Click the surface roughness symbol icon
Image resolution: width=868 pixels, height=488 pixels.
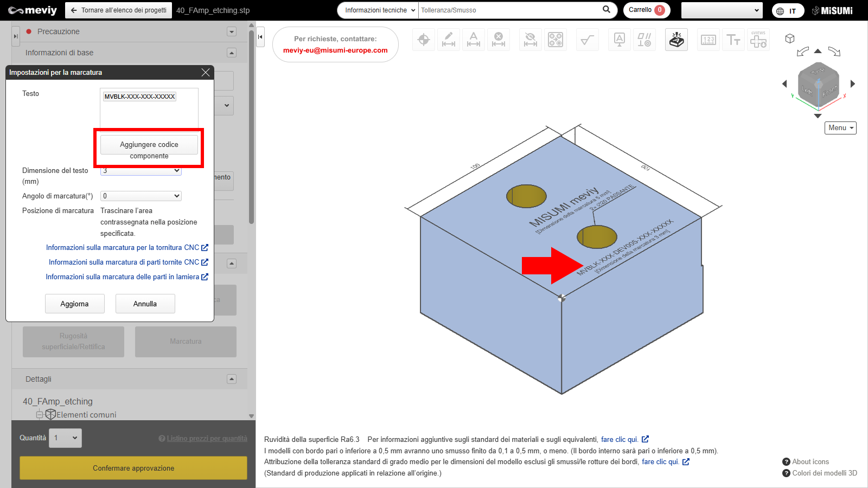[x=587, y=40]
